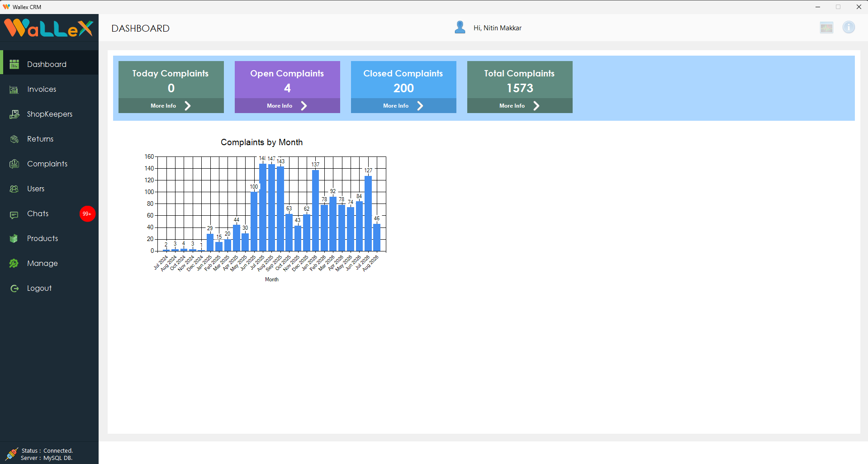Viewport: 868px width, 464px height.
Task: Minimize the Wallex CRM window
Action: (x=818, y=7)
